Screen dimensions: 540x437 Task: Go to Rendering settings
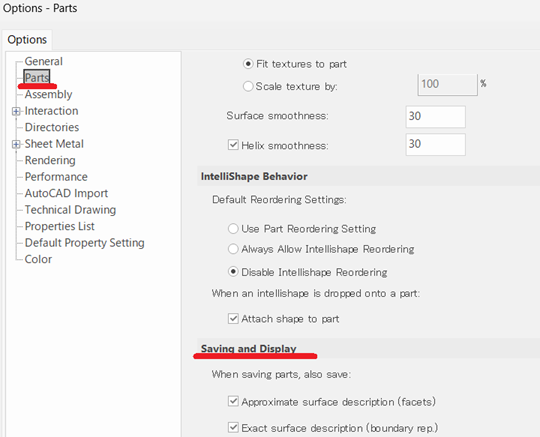(50, 160)
